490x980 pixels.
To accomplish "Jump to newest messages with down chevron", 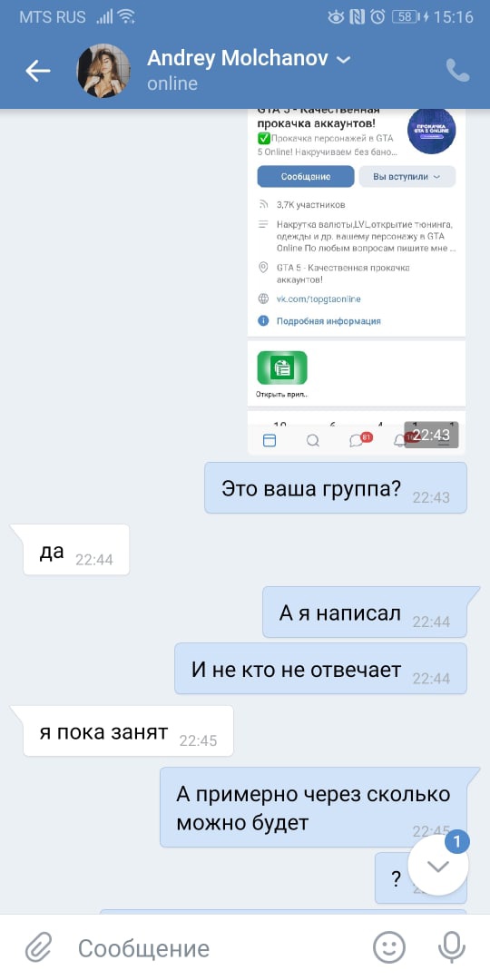I will 437,866.
